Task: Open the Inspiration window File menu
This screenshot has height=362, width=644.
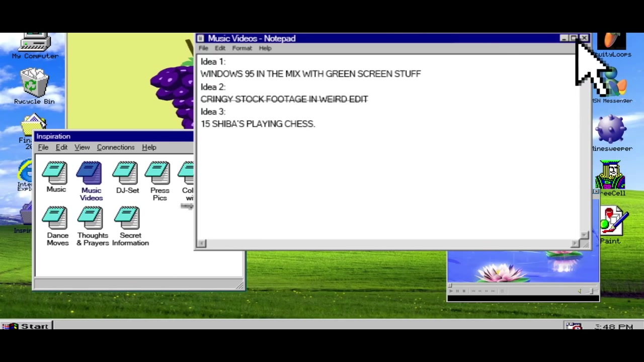Action: tap(43, 147)
